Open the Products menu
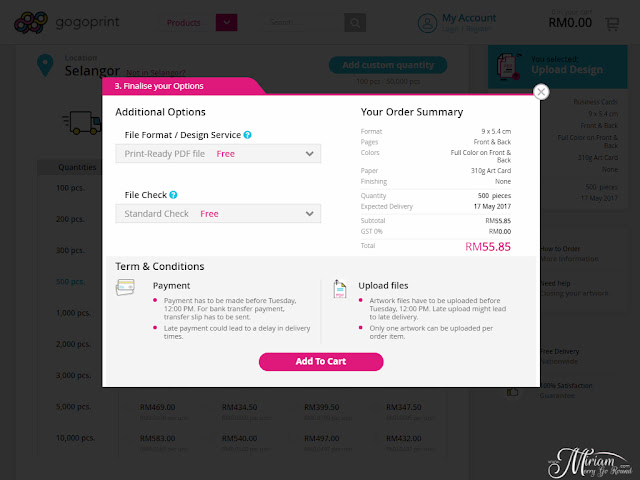This screenshot has width=640, height=480. 184,23
